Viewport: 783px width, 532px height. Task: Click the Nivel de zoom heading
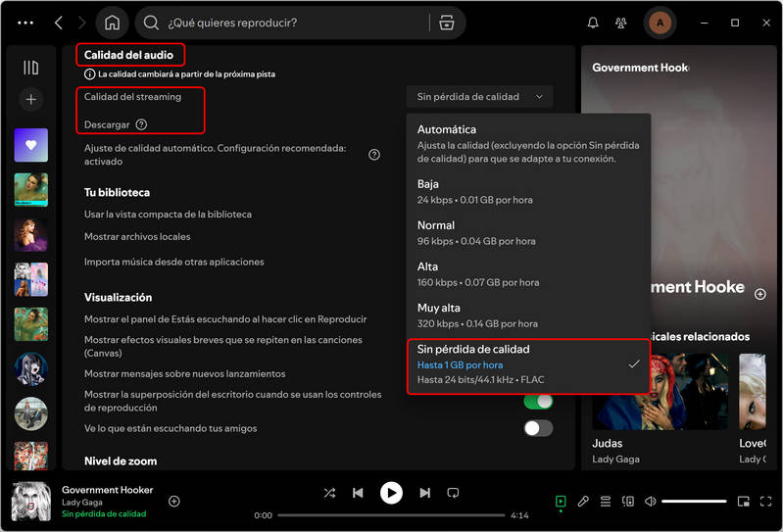click(121, 461)
